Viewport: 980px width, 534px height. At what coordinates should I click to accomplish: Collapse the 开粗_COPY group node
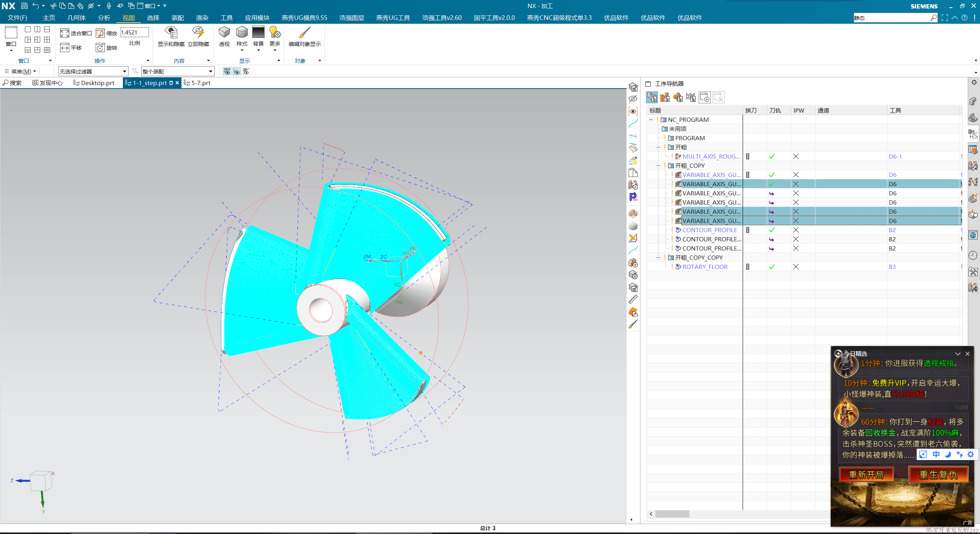[x=658, y=165]
